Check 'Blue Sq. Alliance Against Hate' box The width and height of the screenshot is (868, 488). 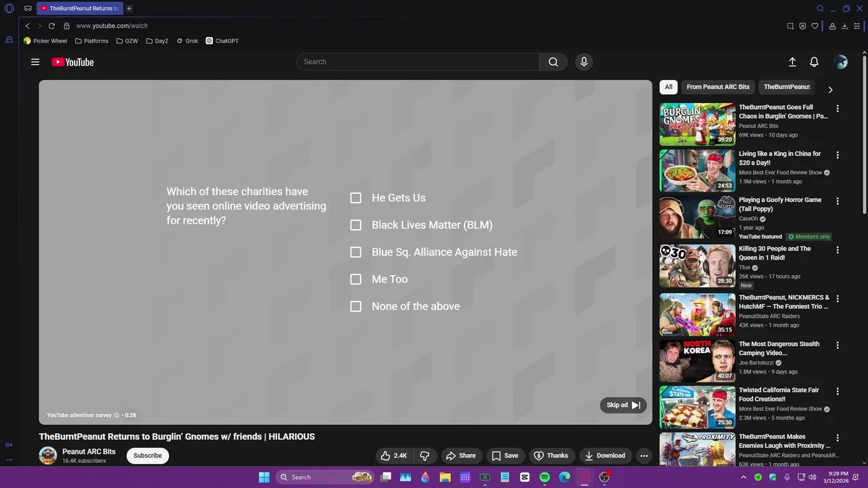tap(355, 252)
